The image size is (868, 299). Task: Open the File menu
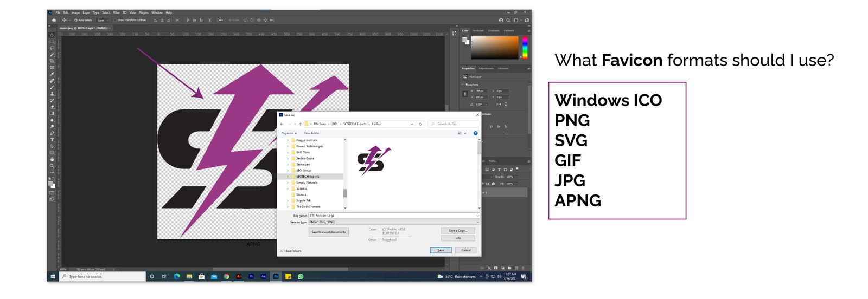point(58,12)
